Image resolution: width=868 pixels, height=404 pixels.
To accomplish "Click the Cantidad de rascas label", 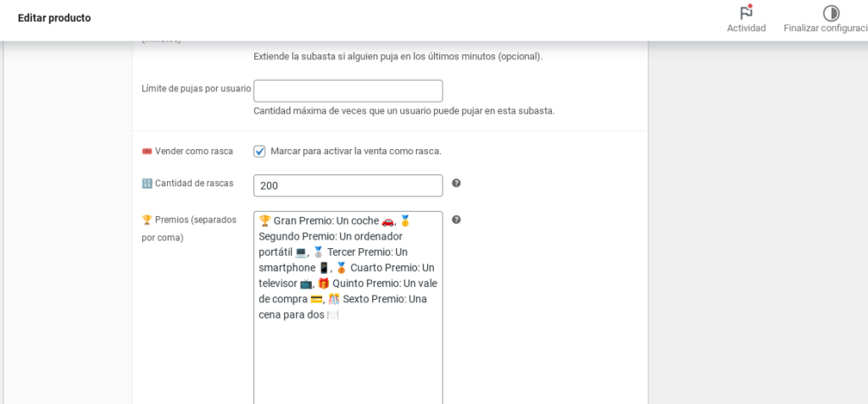I will [187, 183].
